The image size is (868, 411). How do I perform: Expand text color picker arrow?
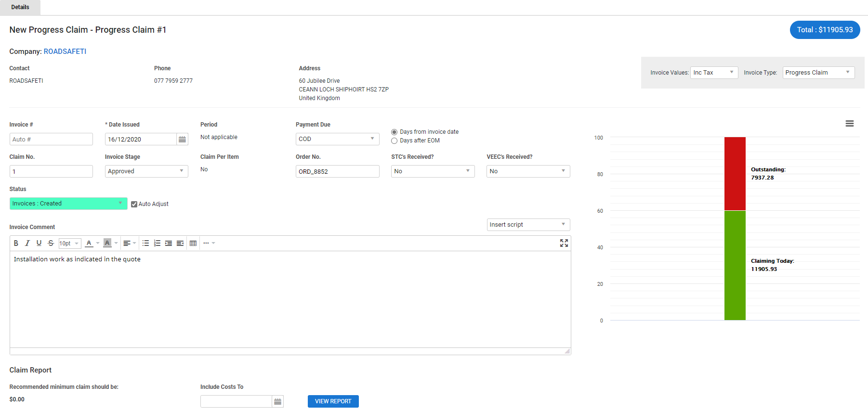[x=98, y=243]
